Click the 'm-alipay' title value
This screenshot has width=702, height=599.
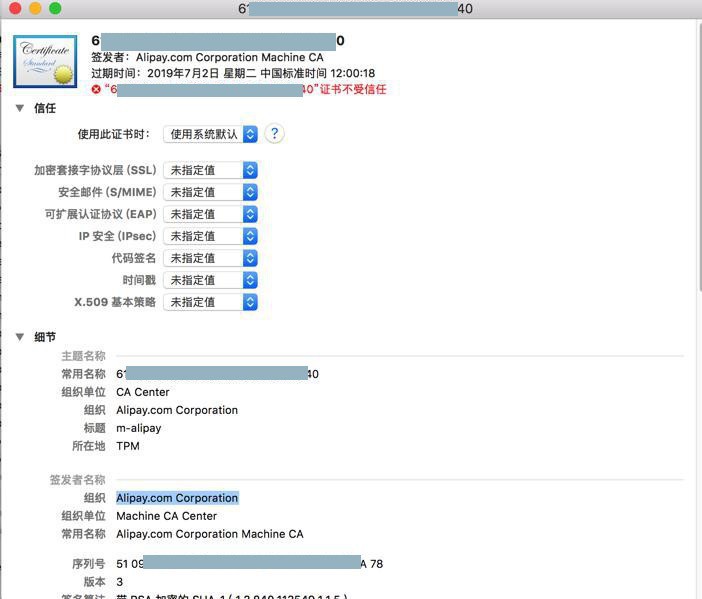(139, 428)
